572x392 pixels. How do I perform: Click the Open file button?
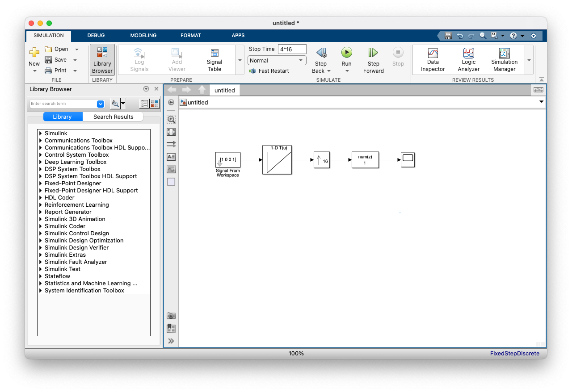(57, 49)
